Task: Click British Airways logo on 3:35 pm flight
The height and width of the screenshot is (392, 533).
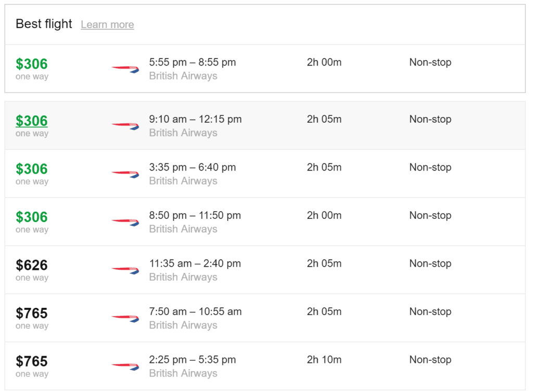Action: (125, 174)
